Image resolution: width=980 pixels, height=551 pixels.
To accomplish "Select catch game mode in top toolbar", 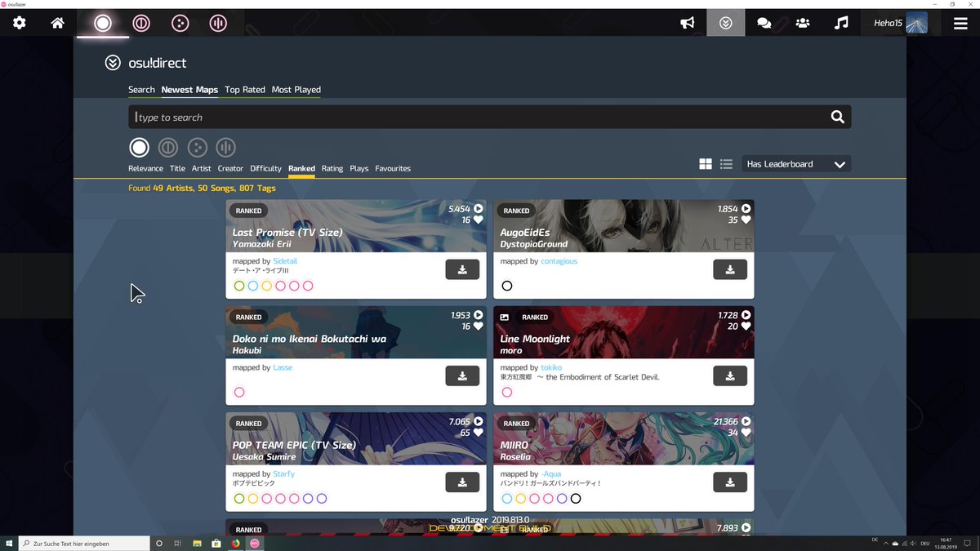I will [x=180, y=23].
